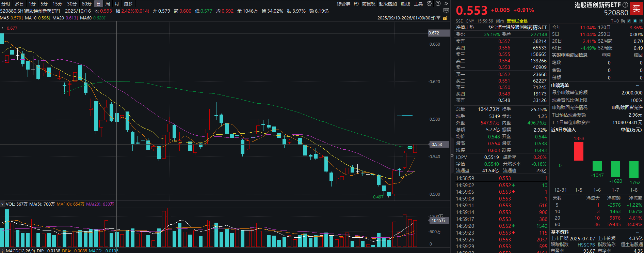The width and height of the screenshot is (644, 253).
Task: Toggle 超级叠加 overlay mode
Action: tap(388, 4)
